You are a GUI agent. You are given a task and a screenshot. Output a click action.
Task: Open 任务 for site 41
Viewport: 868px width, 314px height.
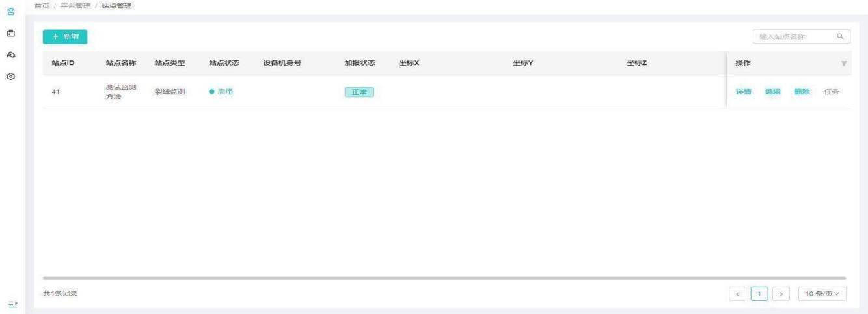point(832,92)
